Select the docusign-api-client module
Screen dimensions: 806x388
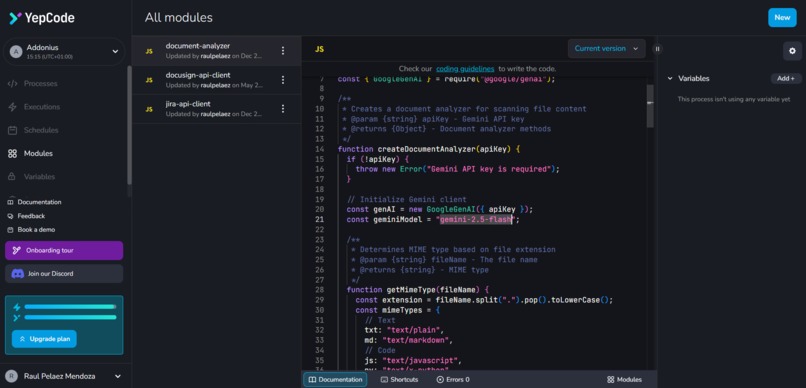pos(216,80)
